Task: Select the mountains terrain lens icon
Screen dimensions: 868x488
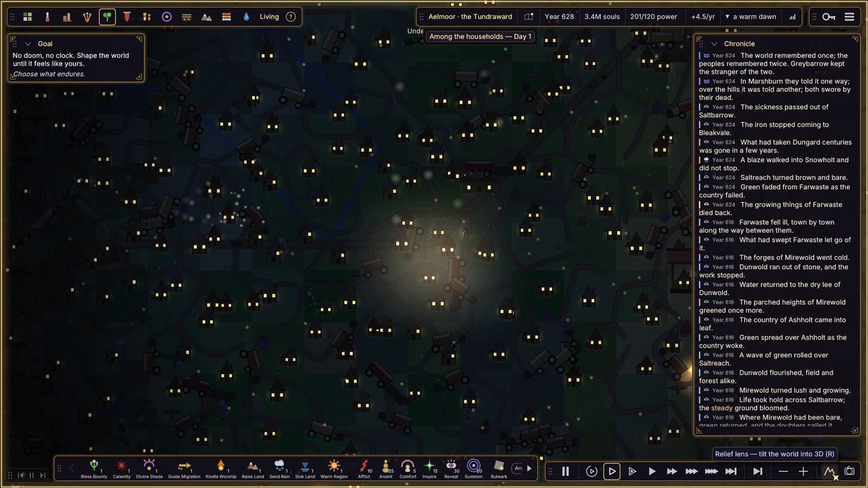Action: (x=207, y=17)
